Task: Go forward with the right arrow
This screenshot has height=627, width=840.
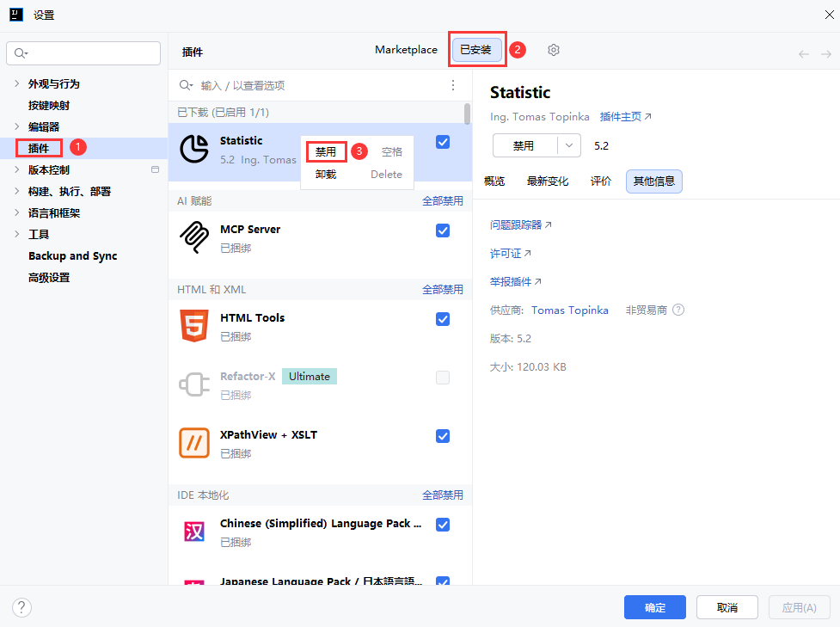Action: click(826, 54)
